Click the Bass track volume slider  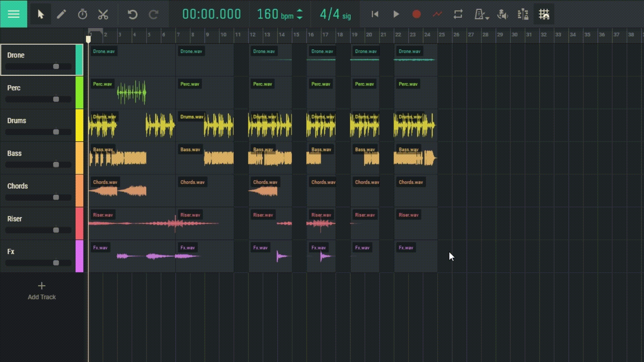(56, 165)
